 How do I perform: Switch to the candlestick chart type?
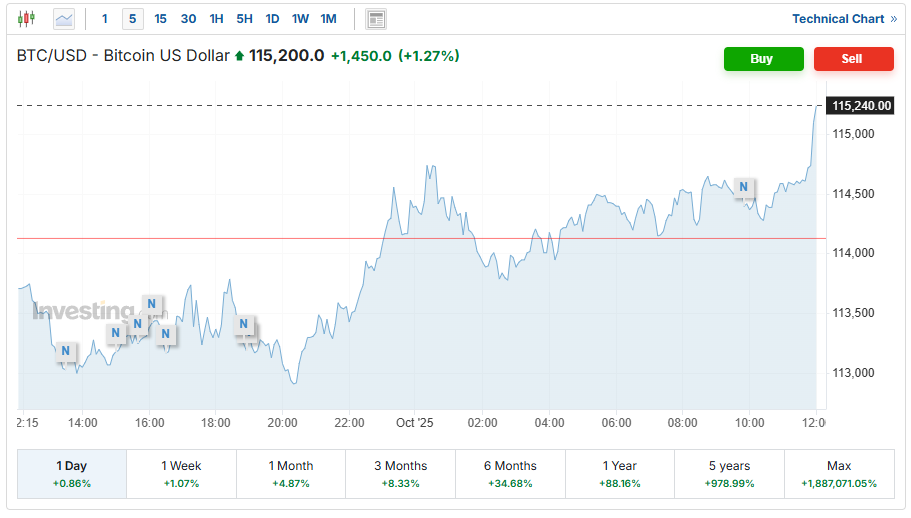(26, 19)
